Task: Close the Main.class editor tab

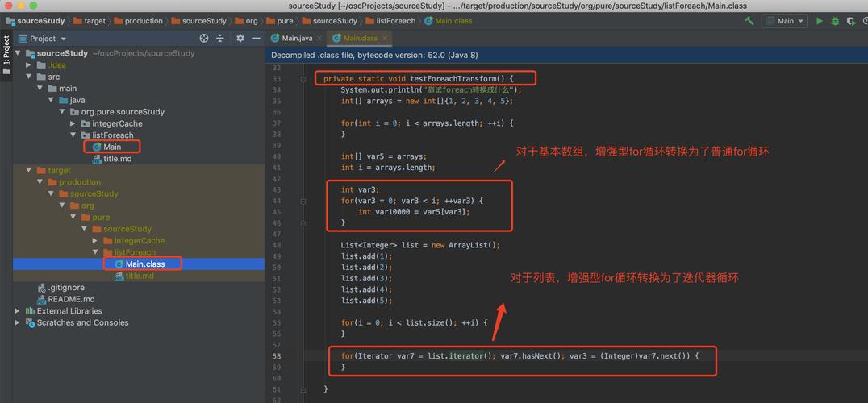Action: point(384,38)
